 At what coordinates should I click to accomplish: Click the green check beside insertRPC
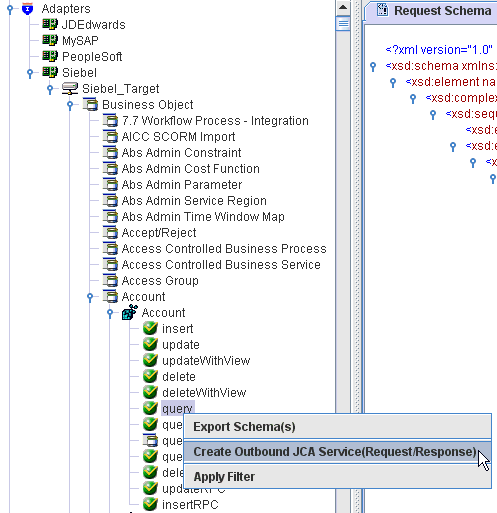click(x=150, y=504)
